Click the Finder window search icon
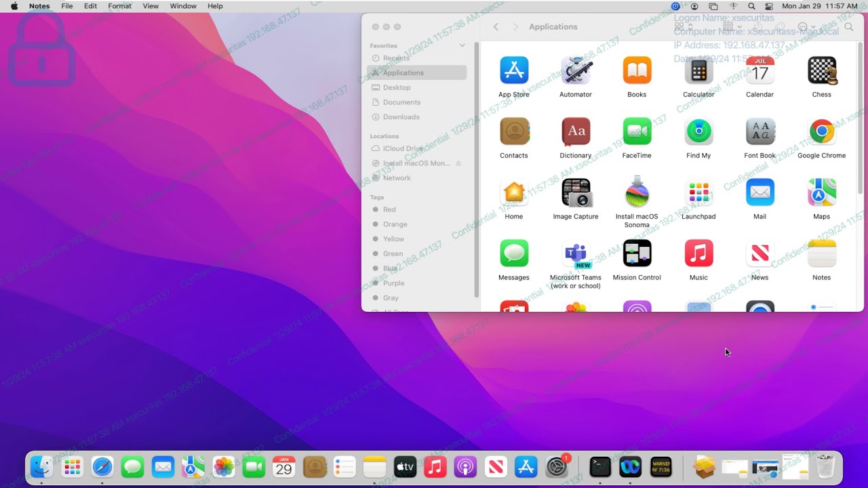 pos(848,27)
